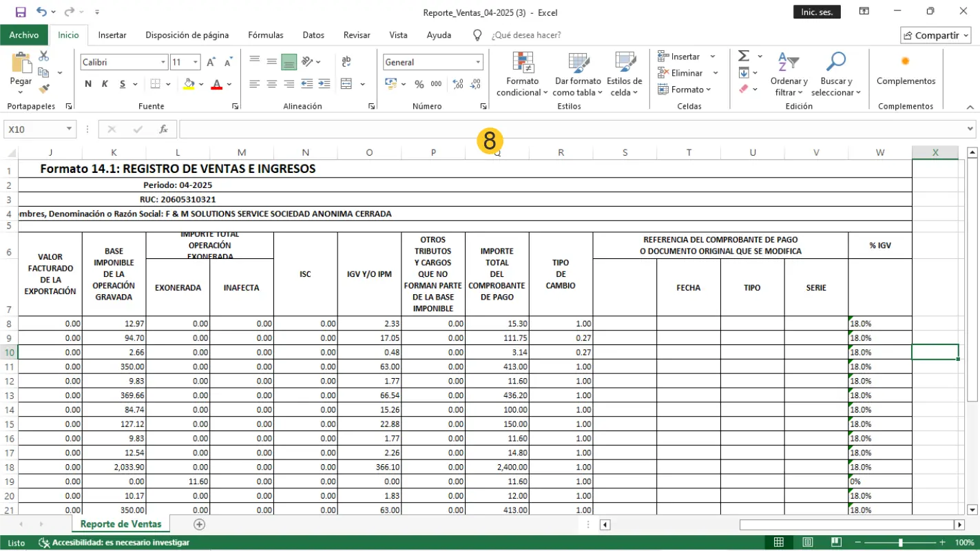Click the increase indent icon
This screenshot has height=551, width=980.
tap(323, 84)
